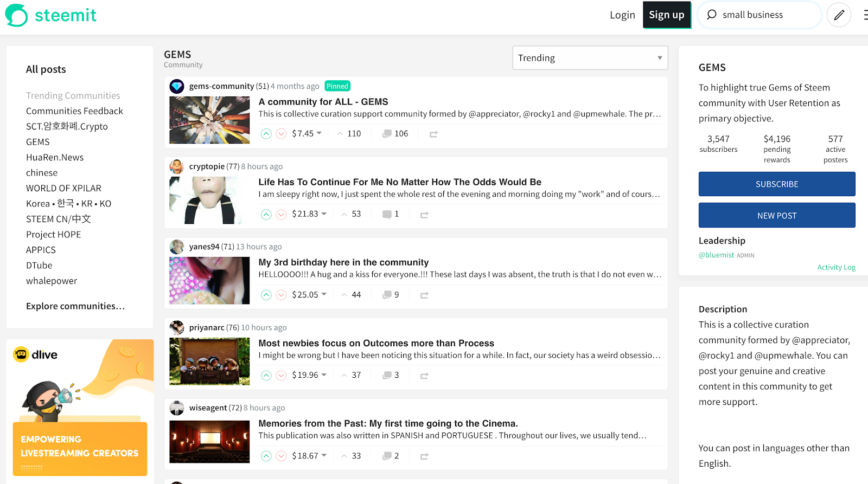Image resolution: width=868 pixels, height=484 pixels.
Task: Open thumbnail of wiseagent's cinema post
Action: coord(209,442)
